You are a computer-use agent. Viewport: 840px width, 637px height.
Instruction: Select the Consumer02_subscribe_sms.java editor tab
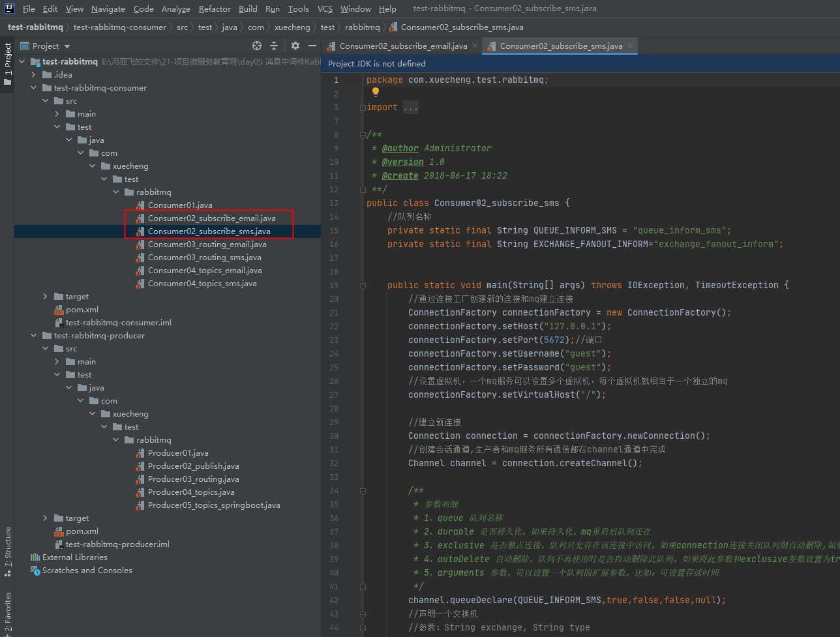click(x=560, y=46)
